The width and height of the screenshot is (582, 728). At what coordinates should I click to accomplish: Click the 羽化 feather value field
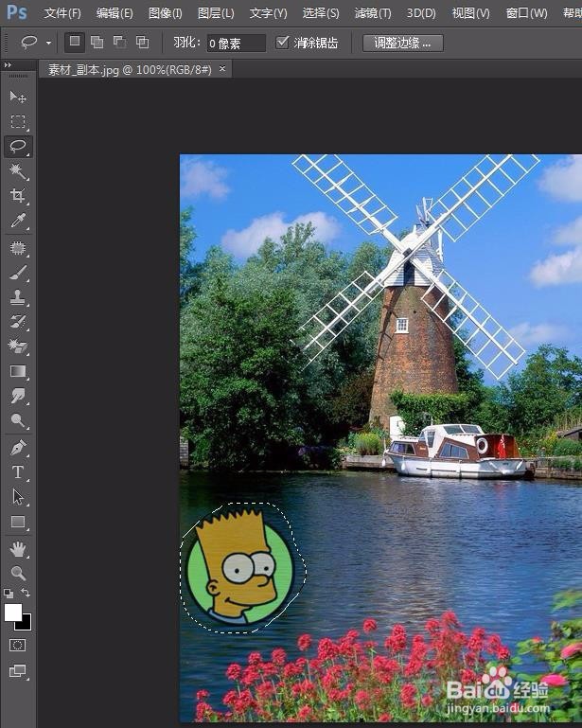[236, 44]
